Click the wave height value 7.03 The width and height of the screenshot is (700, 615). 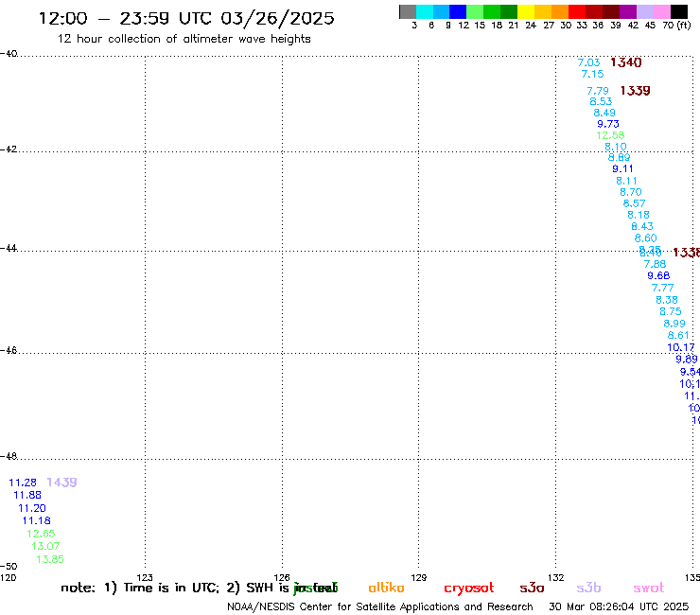(x=588, y=62)
